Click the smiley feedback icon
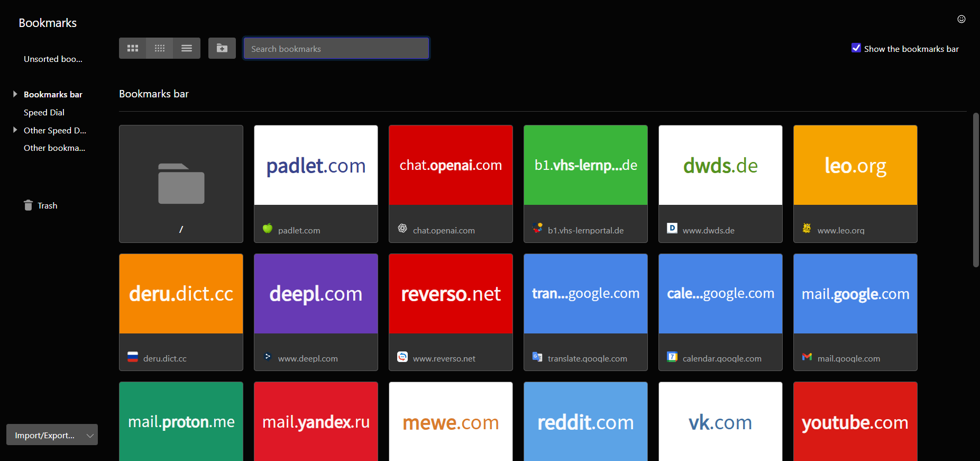The height and width of the screenshot is (461, 980). click(x=961, y=19)
